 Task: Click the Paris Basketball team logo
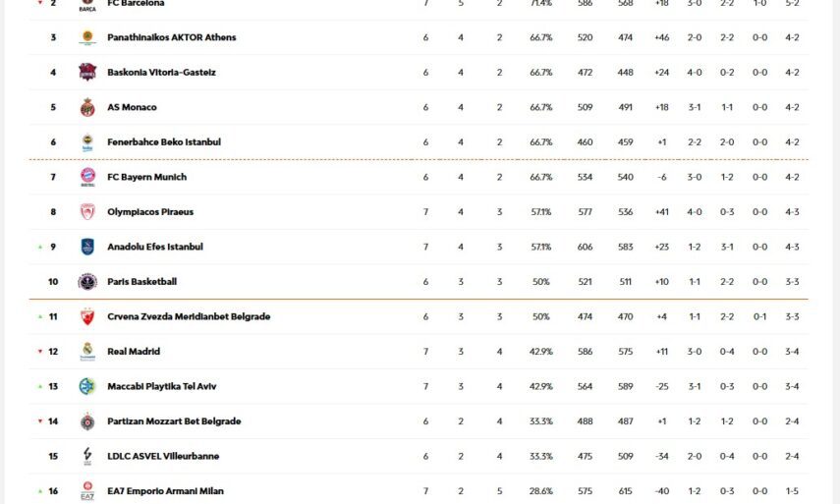point(87,282)
